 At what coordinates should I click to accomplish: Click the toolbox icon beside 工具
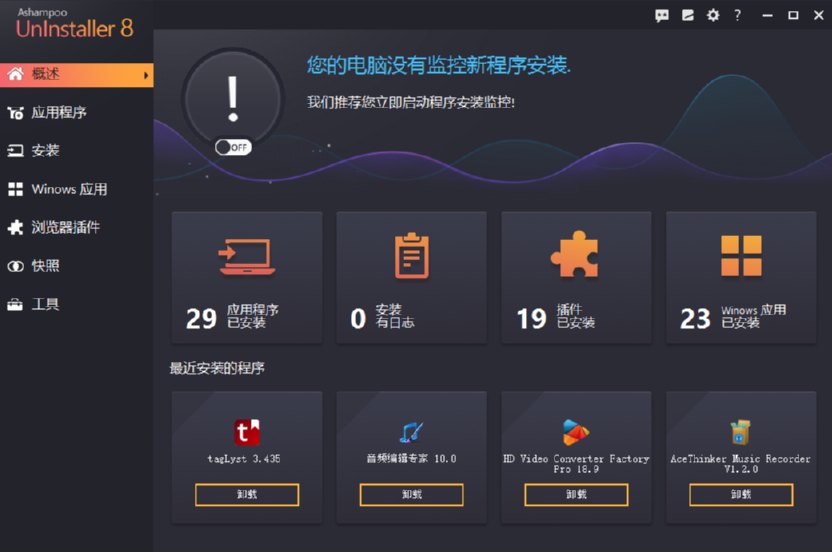click(x=15, y=304)
